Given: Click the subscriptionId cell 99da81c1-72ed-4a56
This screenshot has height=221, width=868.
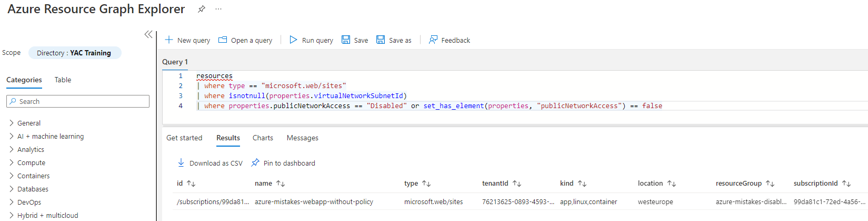Looking at the screenshot, I should (829, 201).
